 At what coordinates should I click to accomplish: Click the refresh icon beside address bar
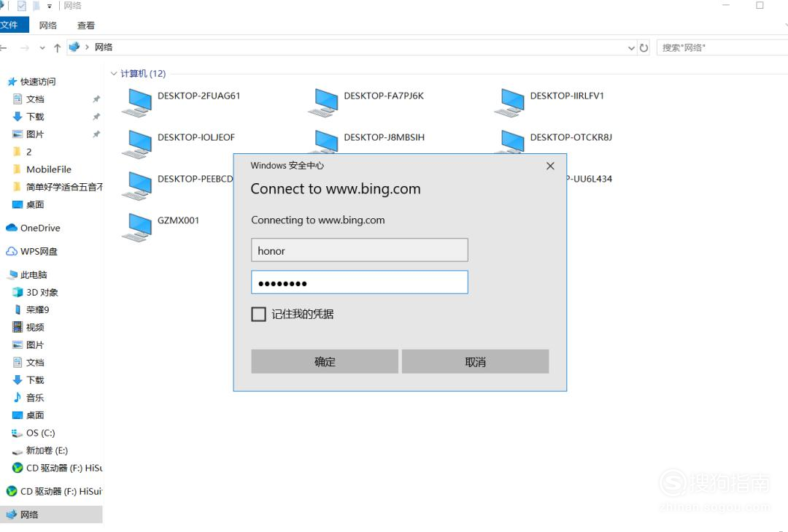644,47
